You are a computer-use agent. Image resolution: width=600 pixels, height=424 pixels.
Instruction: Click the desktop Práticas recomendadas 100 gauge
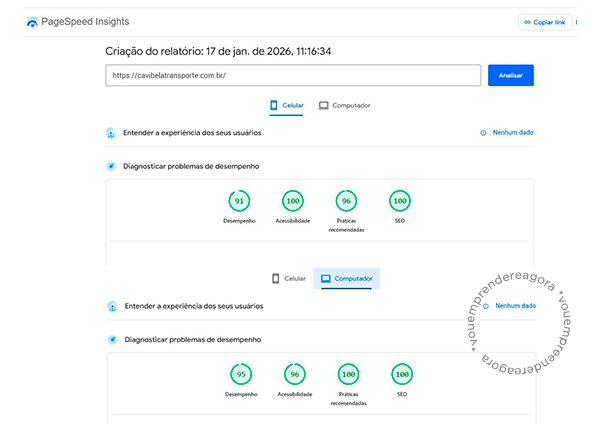(x=348, y=374)
